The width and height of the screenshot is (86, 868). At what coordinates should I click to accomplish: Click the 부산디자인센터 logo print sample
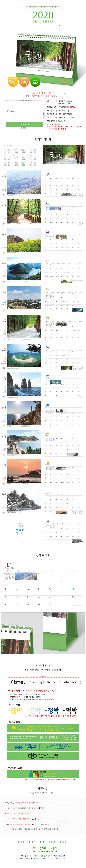43,755
